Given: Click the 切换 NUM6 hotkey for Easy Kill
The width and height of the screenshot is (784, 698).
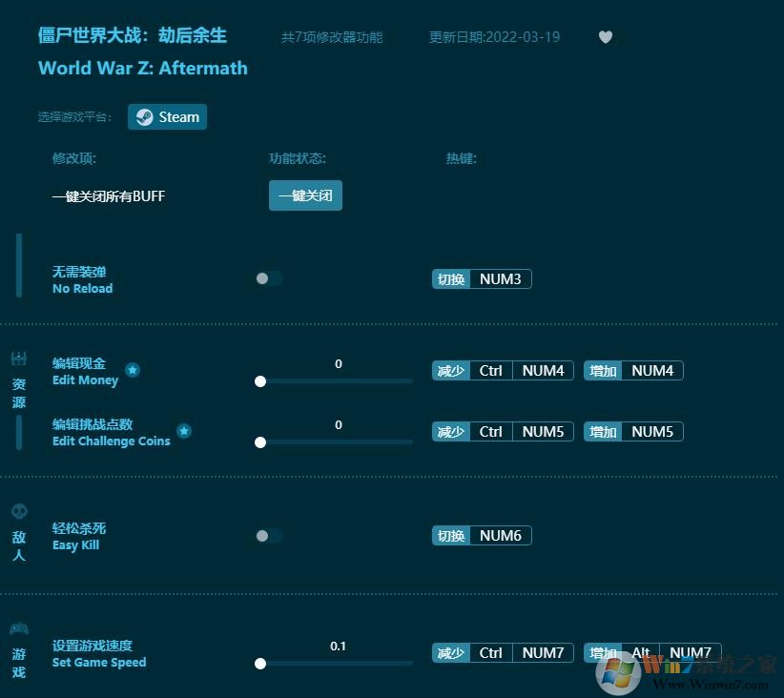Looking at the screenshot, I should (x=481, y=535).
